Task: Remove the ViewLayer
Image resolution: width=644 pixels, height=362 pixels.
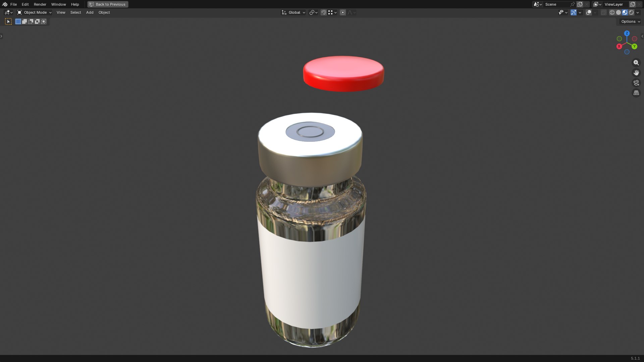Action: [x=639, y=4]
